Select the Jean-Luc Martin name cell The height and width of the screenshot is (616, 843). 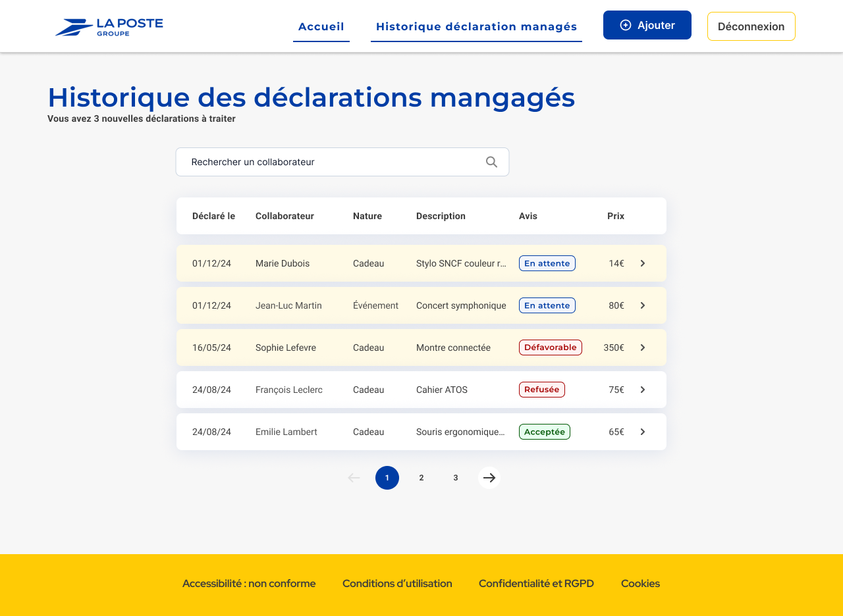click(x=288, y=305)
